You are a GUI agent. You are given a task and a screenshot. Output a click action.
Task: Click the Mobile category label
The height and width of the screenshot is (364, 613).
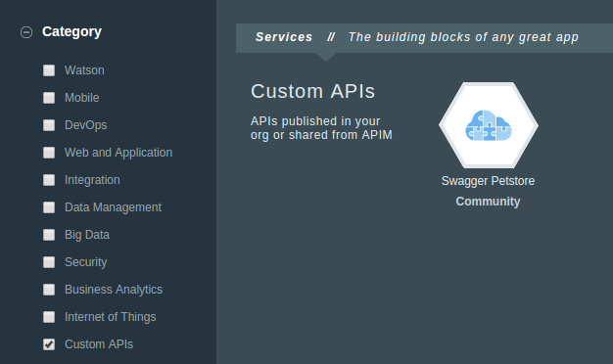click(x=81, y=98)
